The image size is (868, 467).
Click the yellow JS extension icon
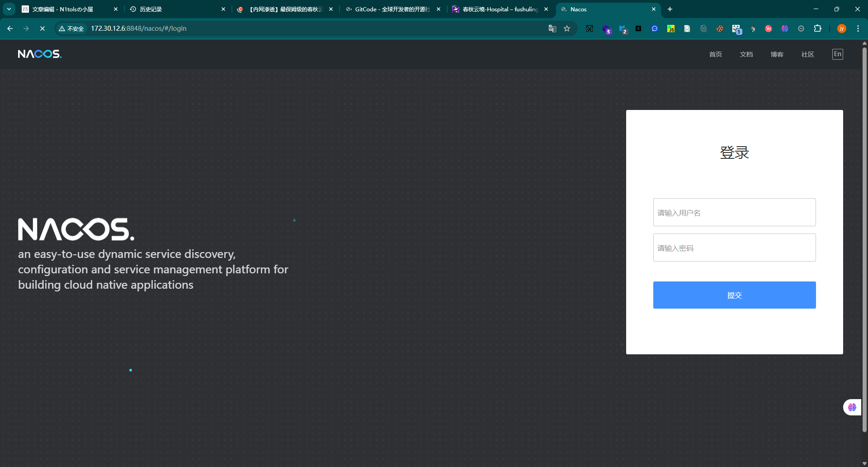[x=671, y=29]
